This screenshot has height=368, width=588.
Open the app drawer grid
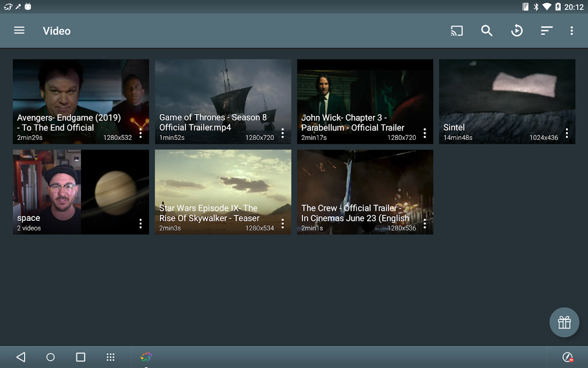[x=110, y=357]
